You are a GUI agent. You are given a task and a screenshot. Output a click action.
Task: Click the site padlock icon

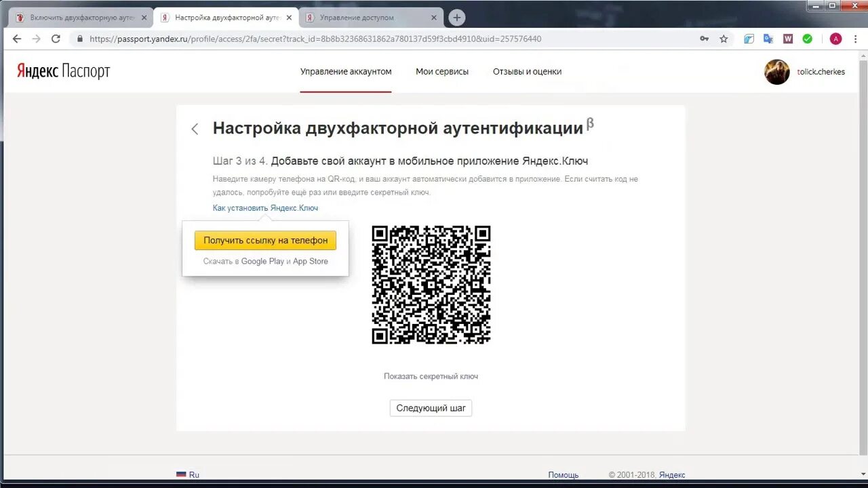point(79,39)
